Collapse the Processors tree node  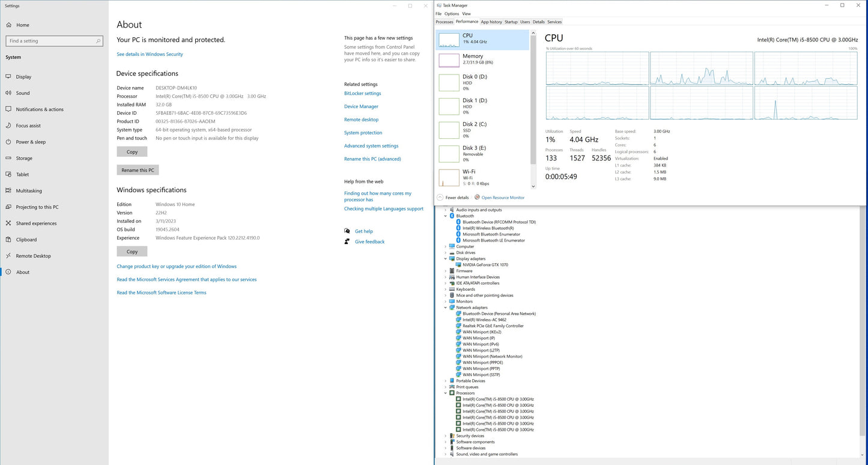(446, 394)
